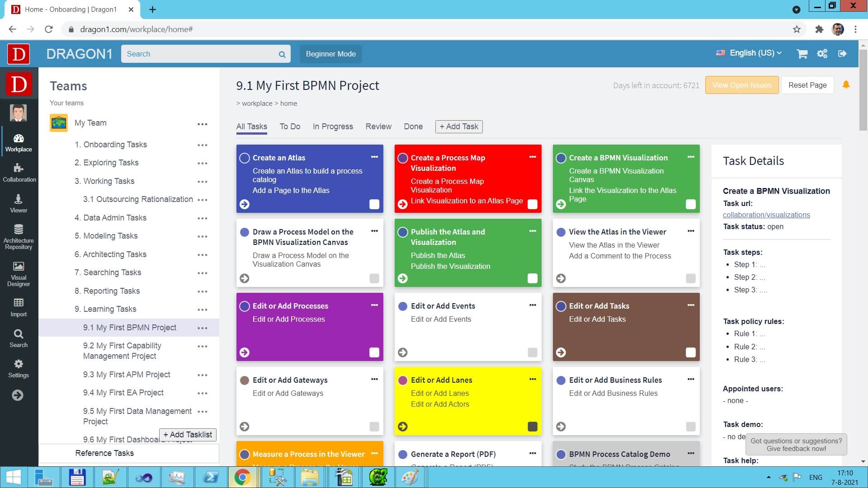This screenshot has width=868, height=488.
Task: Open options menu for My Team
Action: click(x=203, y=124)
